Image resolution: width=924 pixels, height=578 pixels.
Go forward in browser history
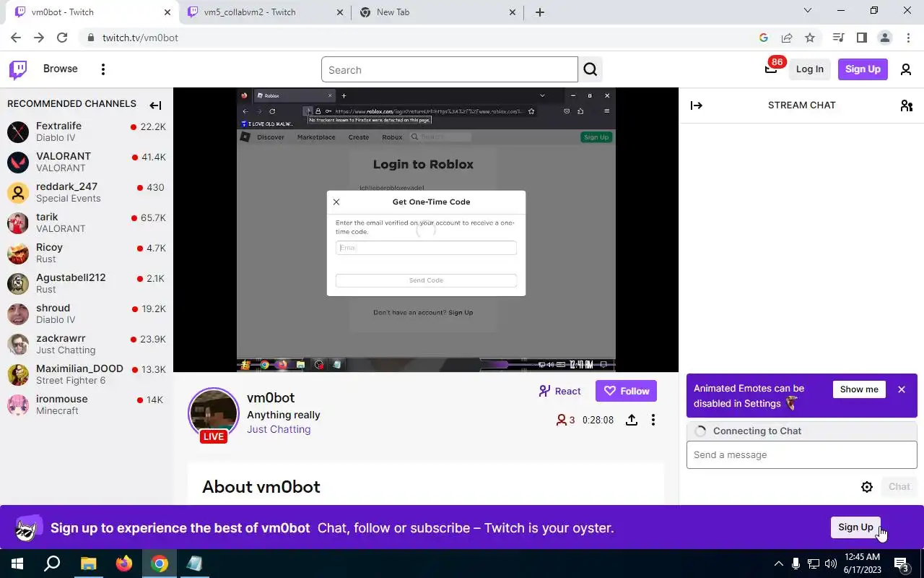39,38
